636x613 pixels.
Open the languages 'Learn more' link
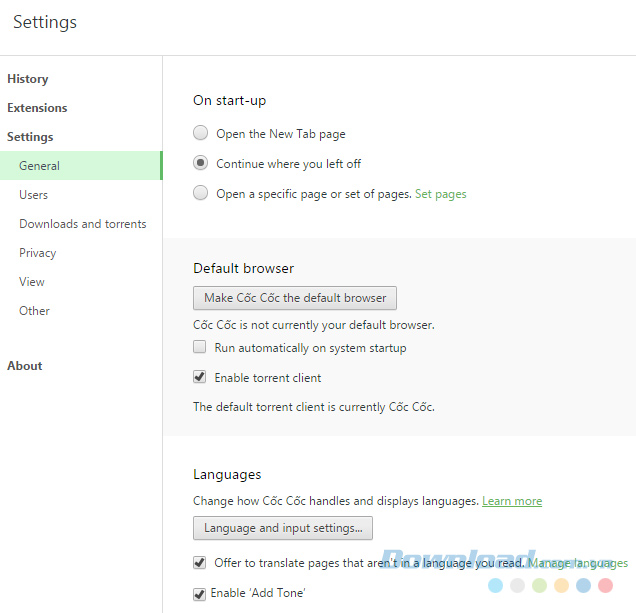point(512,501)
